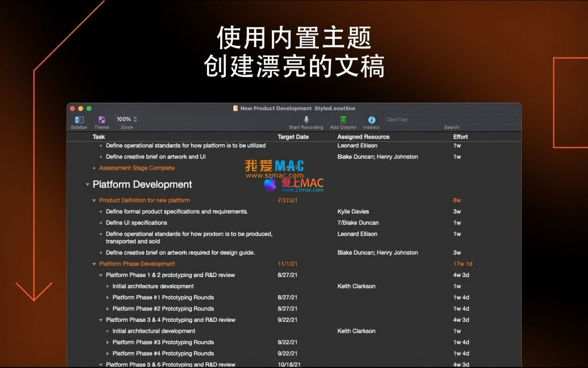Click the Task column header
Screen dimensions: 588x368
99,137
